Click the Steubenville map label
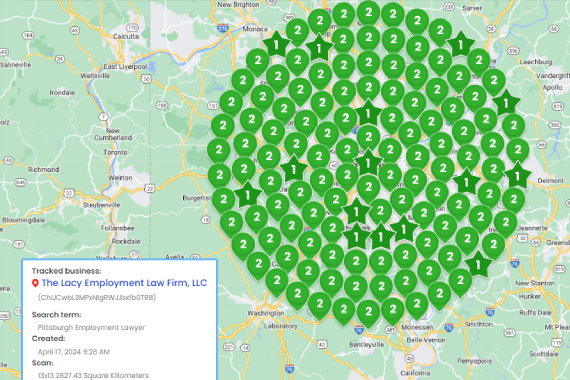This screenshot has height=380, width=570. click(x=101, y=205)
